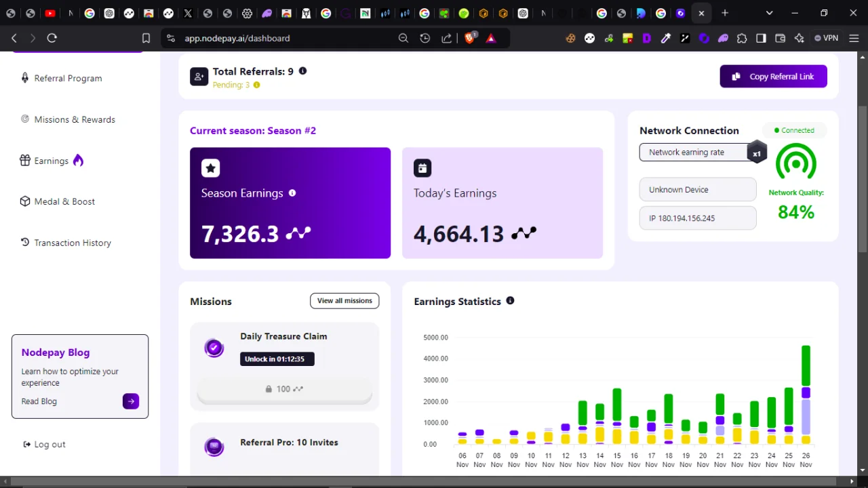
Task: Click the Unlock in 01:12:35 timer label
Action: [277, 359]
